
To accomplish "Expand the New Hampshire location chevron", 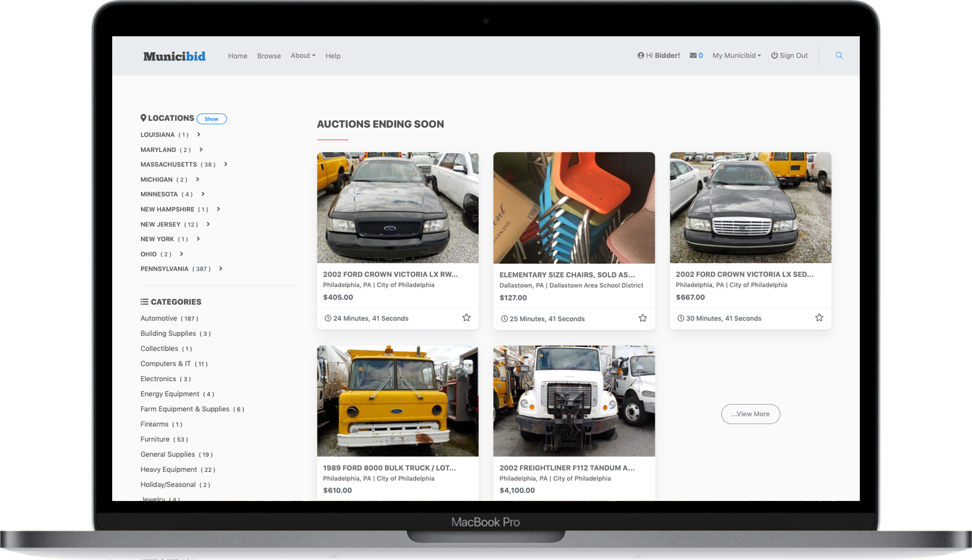I will (218, 209).
